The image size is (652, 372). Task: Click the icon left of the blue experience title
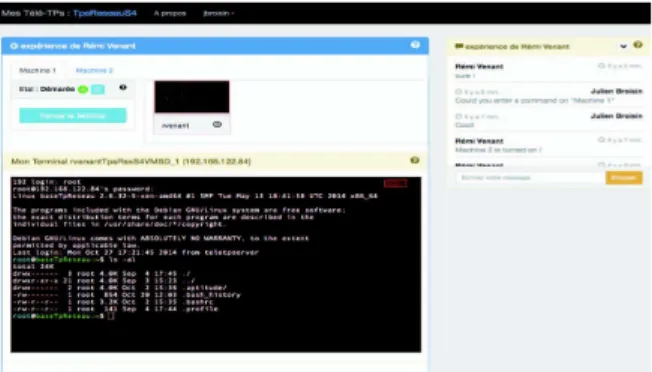pos(14,46)
